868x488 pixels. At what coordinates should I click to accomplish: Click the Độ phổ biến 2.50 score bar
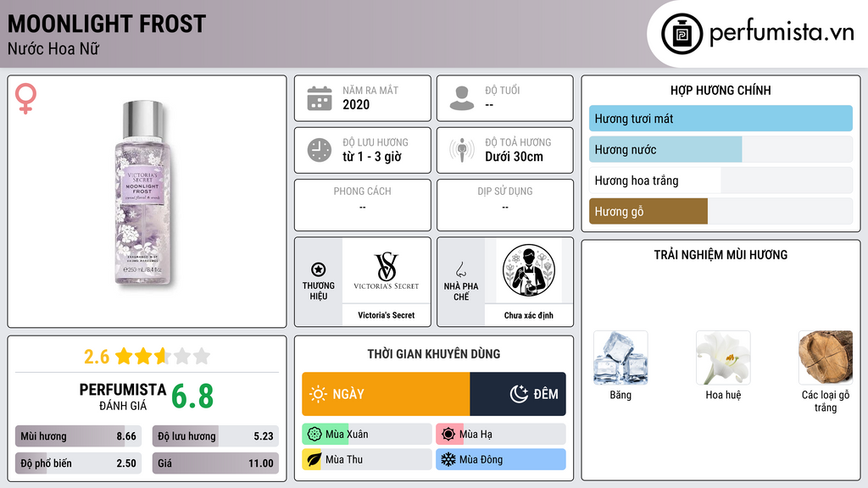[x=78, y=463]
